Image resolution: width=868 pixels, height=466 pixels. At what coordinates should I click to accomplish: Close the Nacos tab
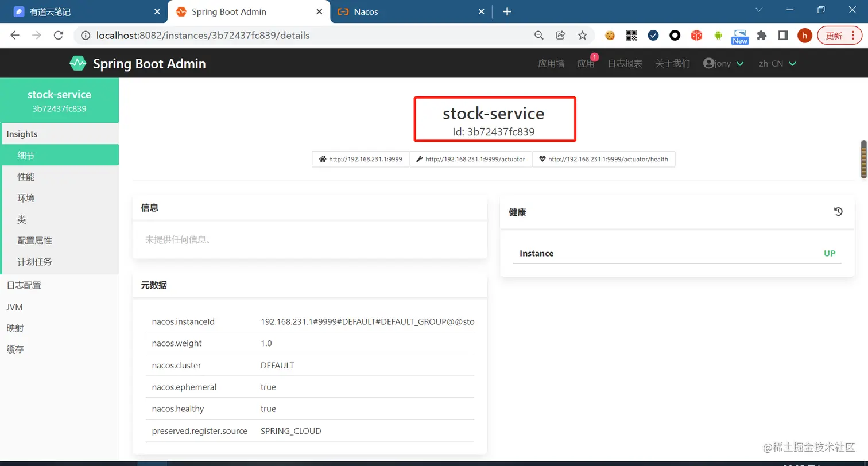pos(482,11)
